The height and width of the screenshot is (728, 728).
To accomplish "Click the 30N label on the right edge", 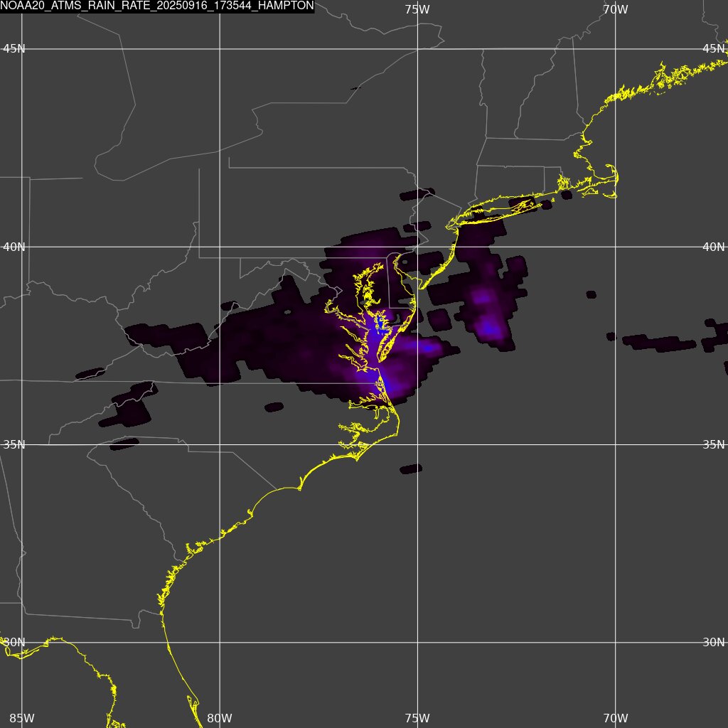I will pyautogui.click(x=714, y=643).
